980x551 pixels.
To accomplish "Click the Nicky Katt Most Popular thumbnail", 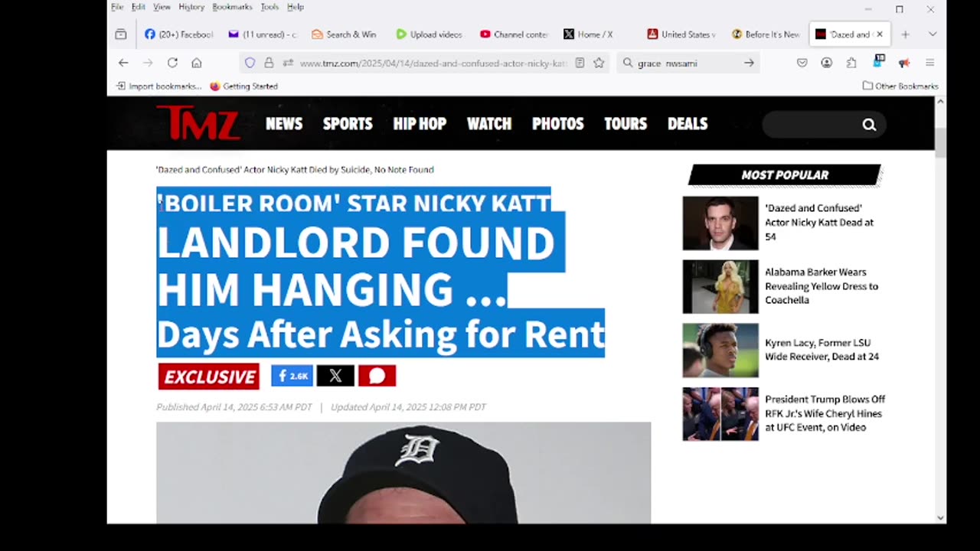I will 720,223.
